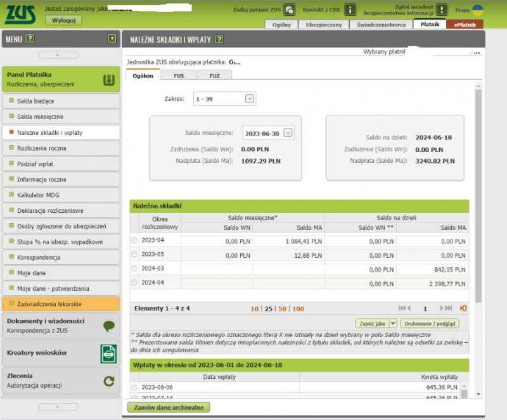Open help icon next to MENU

tap(30, 39)
